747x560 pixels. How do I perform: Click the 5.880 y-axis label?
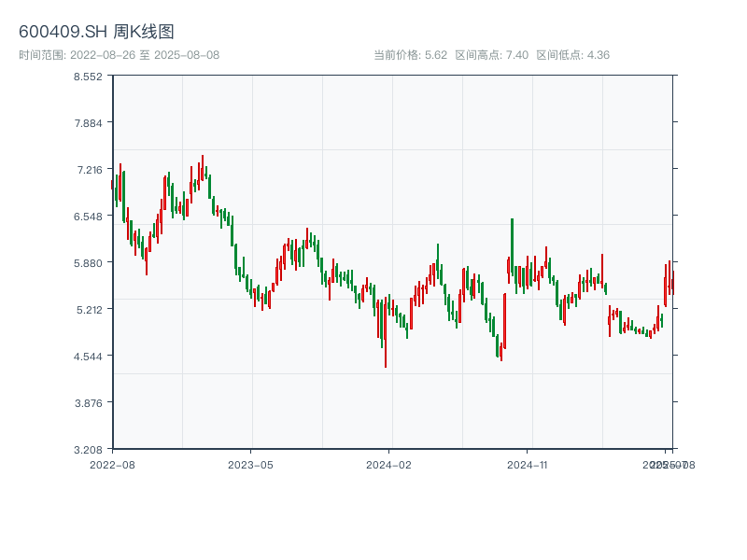coord(89,263)
